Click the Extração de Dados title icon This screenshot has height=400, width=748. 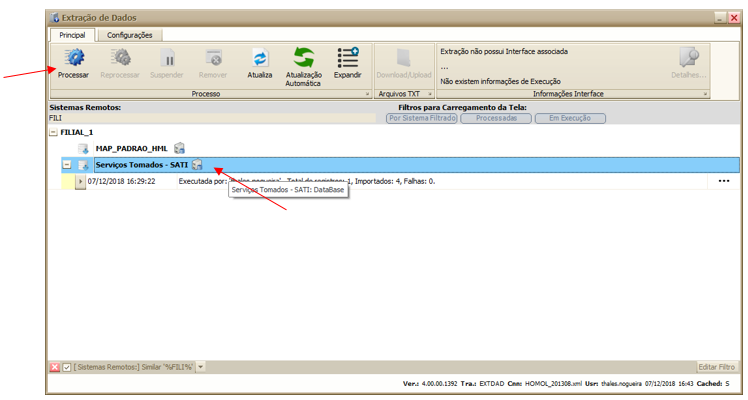pyautogui.click(x=54, y=18)
